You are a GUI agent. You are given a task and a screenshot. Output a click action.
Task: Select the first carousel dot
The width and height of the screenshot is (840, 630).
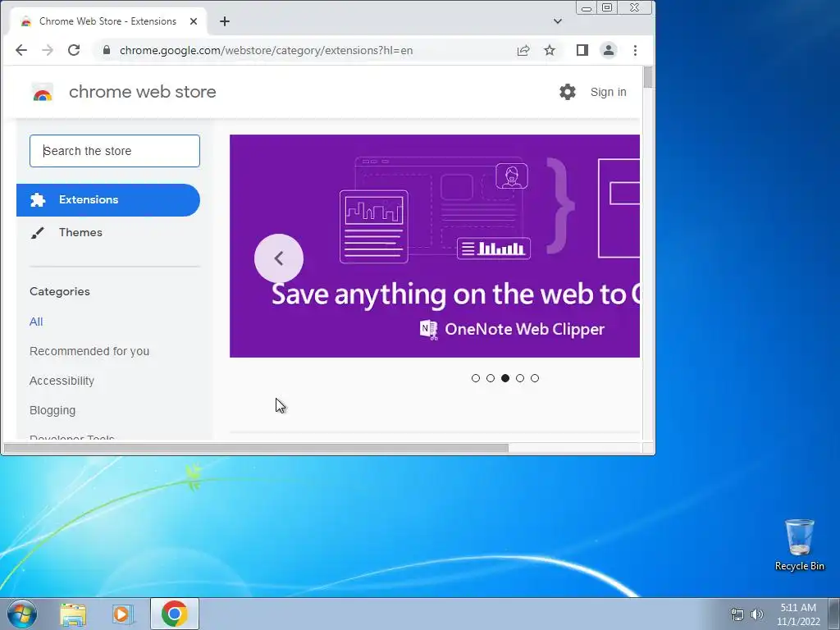pos(476,378)
